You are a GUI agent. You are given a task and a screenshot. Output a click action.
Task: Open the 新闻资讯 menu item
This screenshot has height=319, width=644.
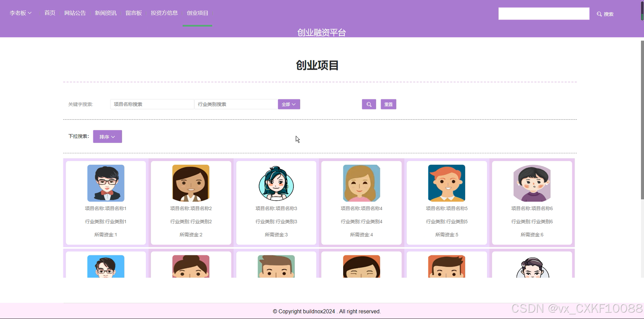pyautogui.click(x=106, y=13)
